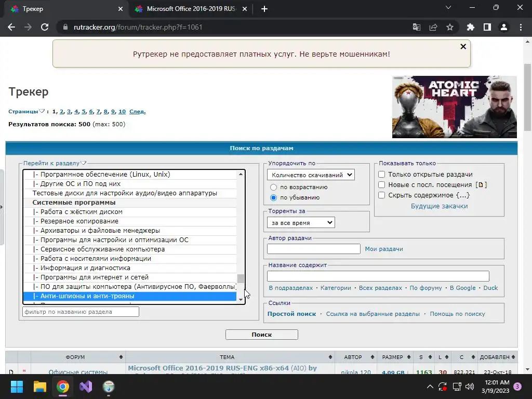Select по убыванию sort order
Screen dimensions: 532x399
[x=273, y=197]
